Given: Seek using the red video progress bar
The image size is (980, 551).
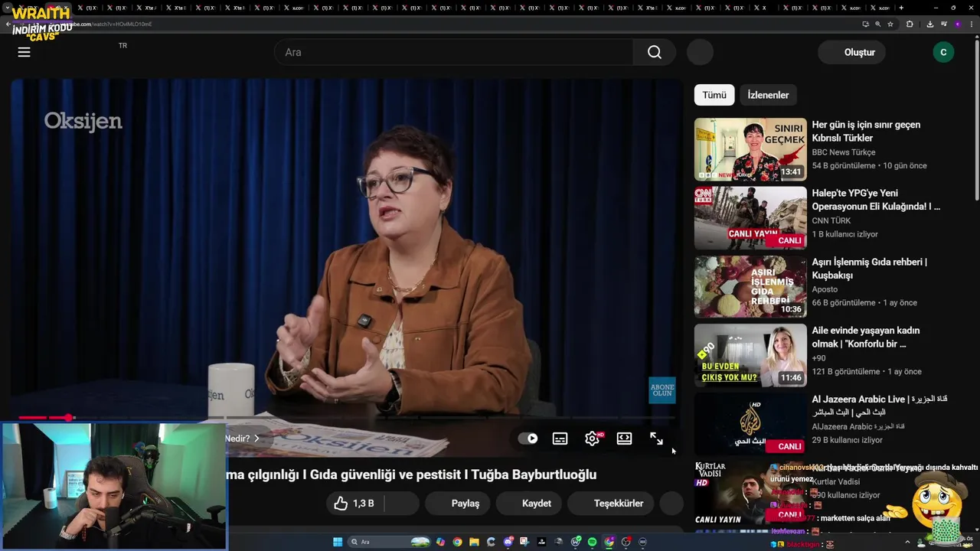Looking at the screenshot, I should [x=346, y=418].
